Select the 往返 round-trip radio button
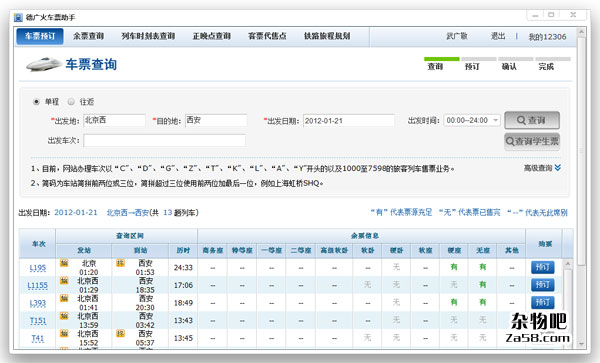Viewport: 600px width, 363px height. pyautogui.click(x=71, y=102)
